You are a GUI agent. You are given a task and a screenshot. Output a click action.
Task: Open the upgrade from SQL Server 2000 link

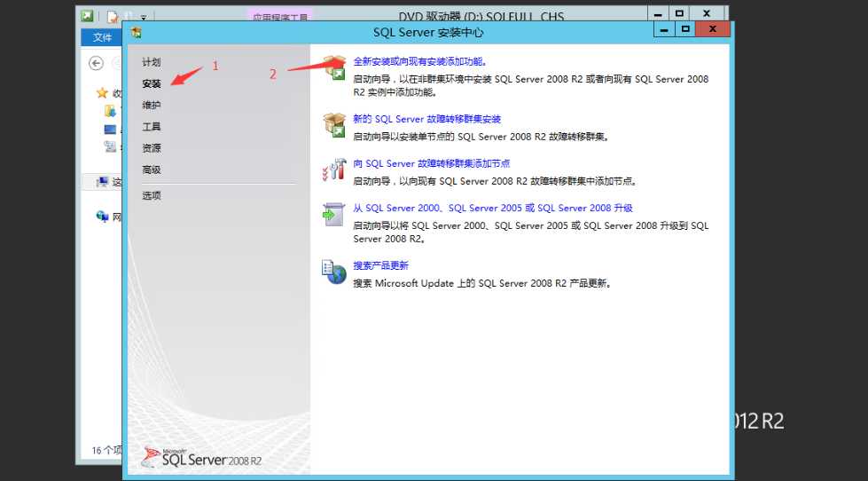493,208
